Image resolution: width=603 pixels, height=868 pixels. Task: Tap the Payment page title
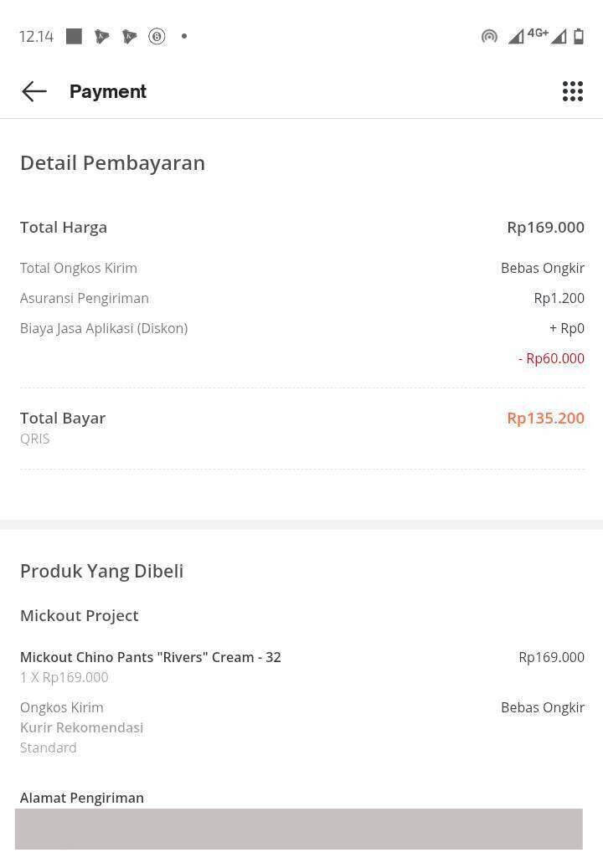(x=107, y=91)
